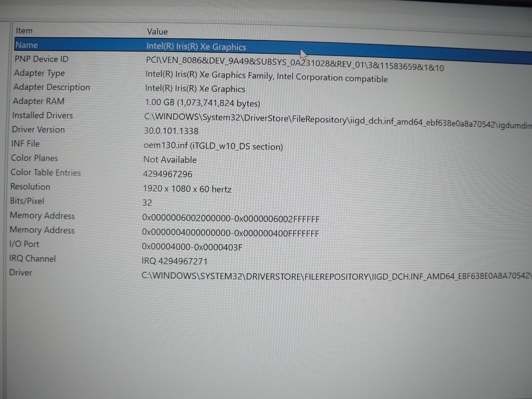
Task: Click the 30.0.101.1338 version value
Action: 171,131
